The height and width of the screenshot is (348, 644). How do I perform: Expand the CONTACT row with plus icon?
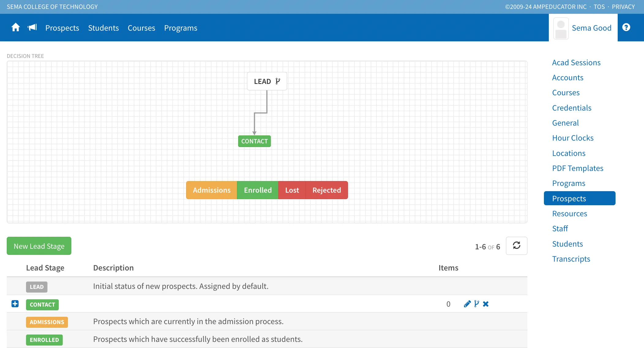15,304
